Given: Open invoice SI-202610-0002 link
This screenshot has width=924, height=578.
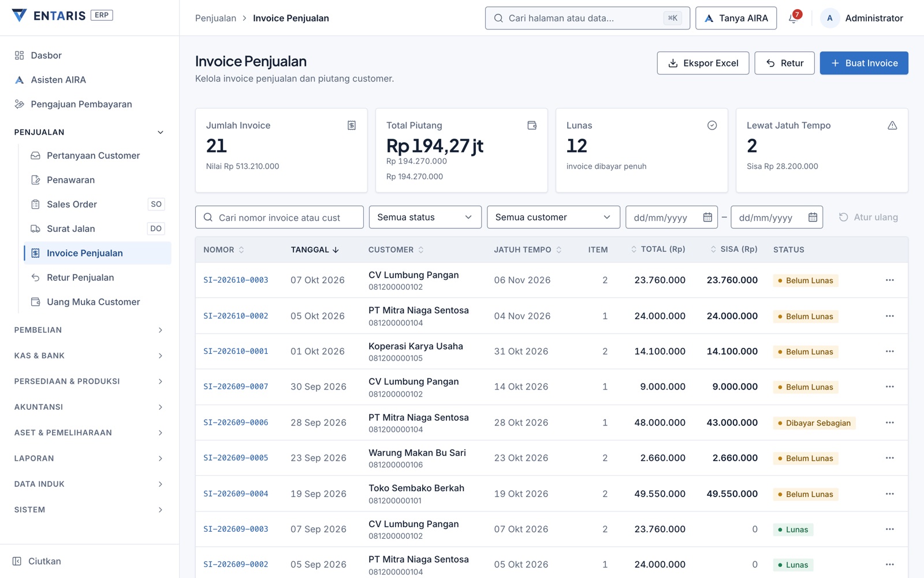Looking at the screenshot, I should click(x=236, y=316).
